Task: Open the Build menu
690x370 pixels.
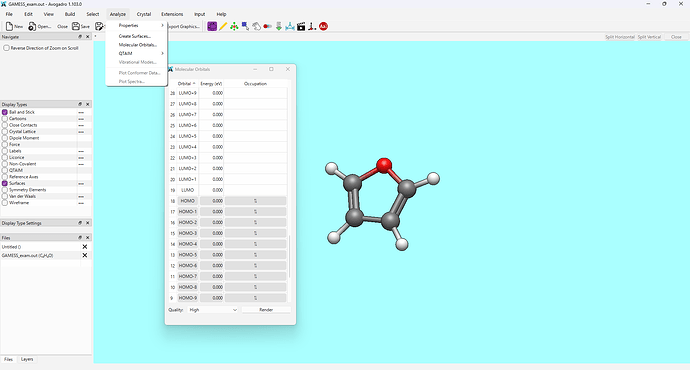Action: tap(70, 14)
